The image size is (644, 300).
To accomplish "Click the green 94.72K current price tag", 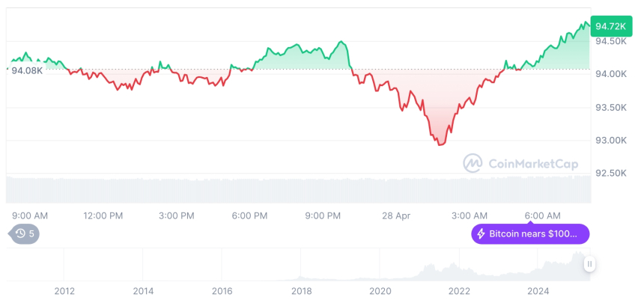I will pos(610,27).
